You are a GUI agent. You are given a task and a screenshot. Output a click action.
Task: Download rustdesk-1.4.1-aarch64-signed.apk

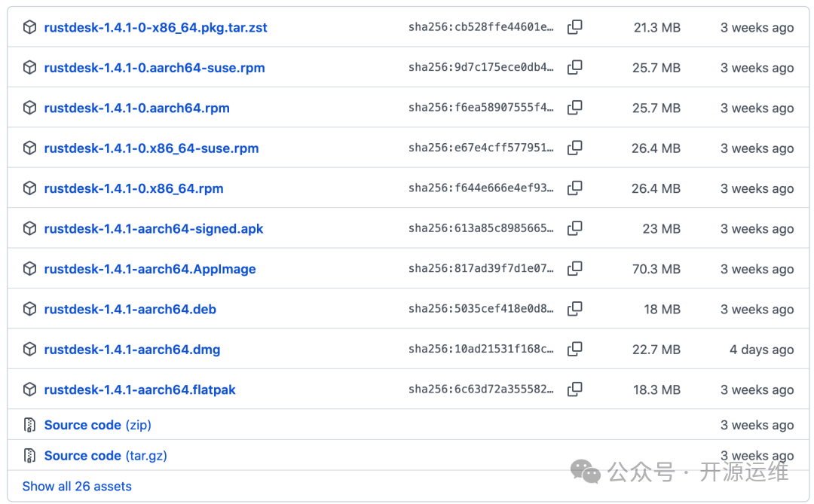click(x=154, y=229)
